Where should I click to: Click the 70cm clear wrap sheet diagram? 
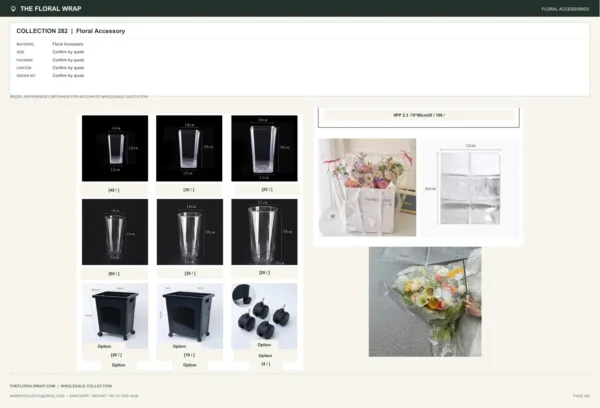click(470, 187)
